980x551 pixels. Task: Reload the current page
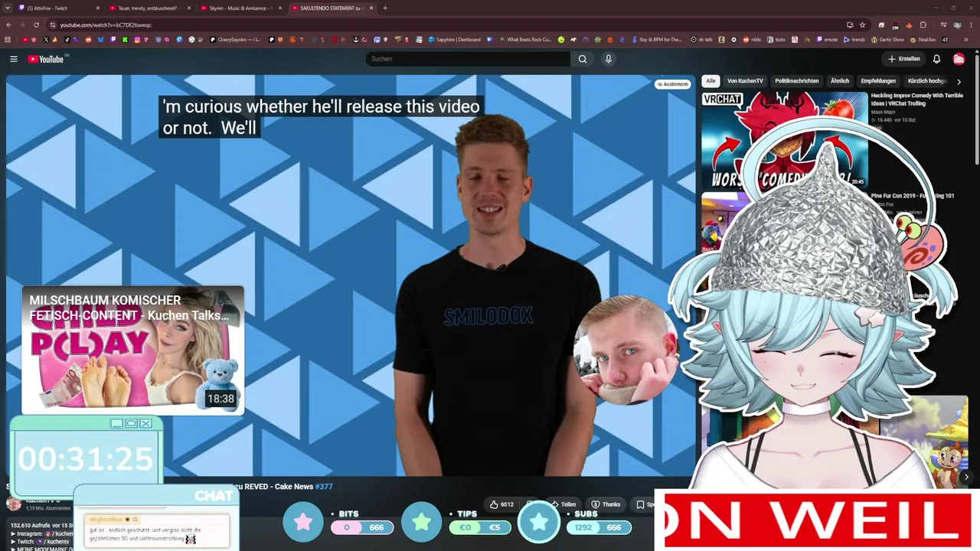click(x=36, y=24)
